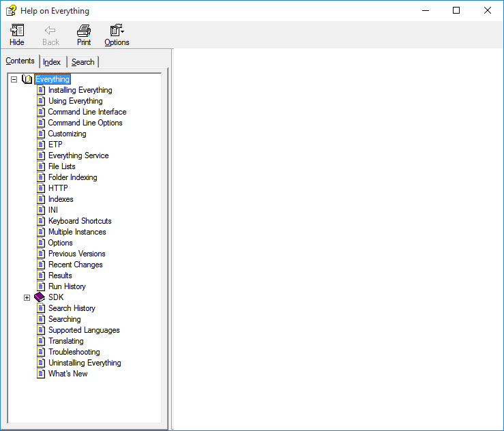Open the Translating topic
This screenshot has height=431, width=504.
coord(66,341)
